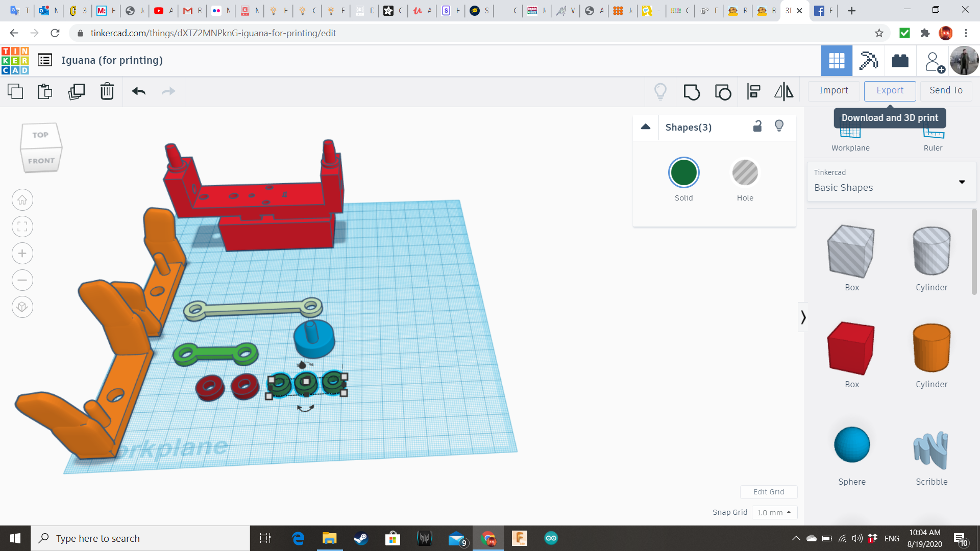This screenshot has width=980, height=551.
Task: Toggle hide shapes lightbulb in panel
Action: (x=779, y=127)
